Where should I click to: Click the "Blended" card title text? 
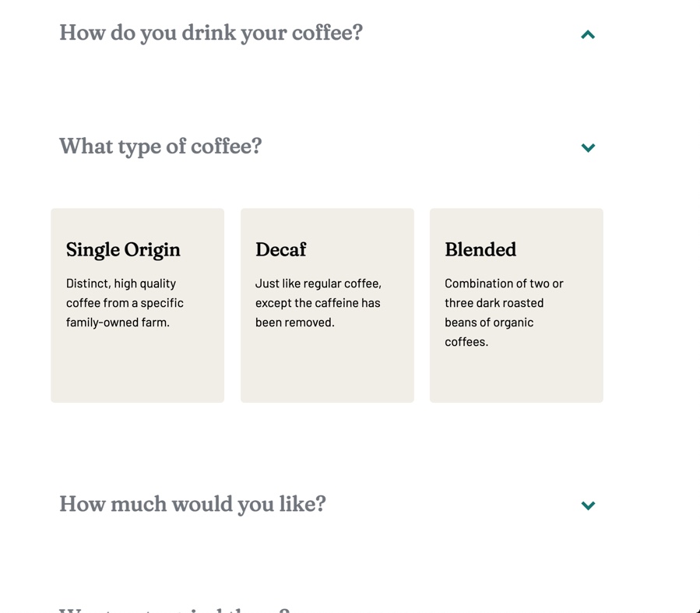(480, 249)
